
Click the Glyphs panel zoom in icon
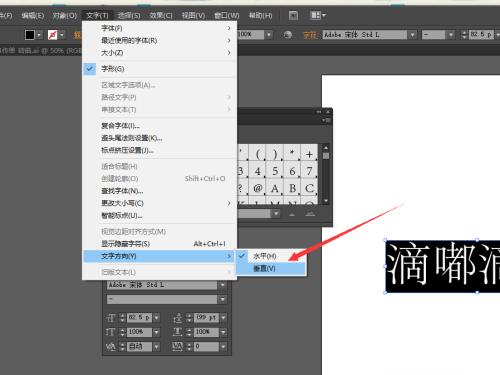pos(310,214)
